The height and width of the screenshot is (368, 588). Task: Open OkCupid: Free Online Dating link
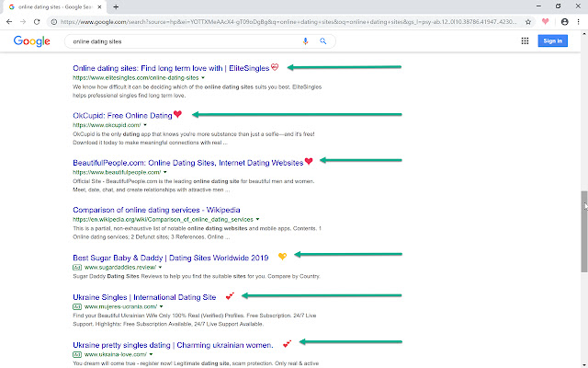tap(122, 116)
